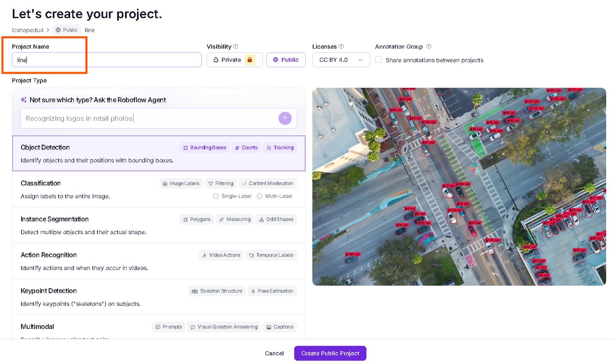Choose the Instance Segmentation project type
The height and width of the screenshot is (364, 614).
pos(159,225)
